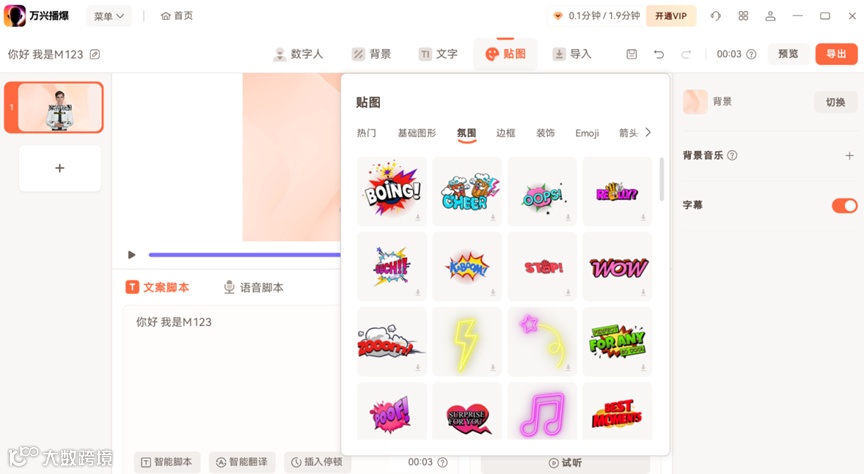Click the 切换 background switch button
Viewport: 864px width, 474px height.
835,102
